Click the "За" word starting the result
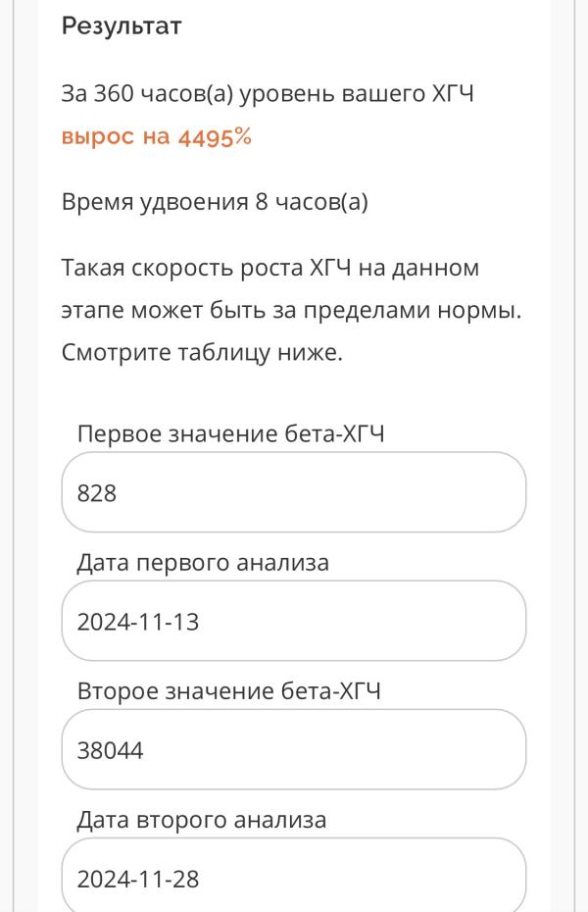 (x=74, y=94)
